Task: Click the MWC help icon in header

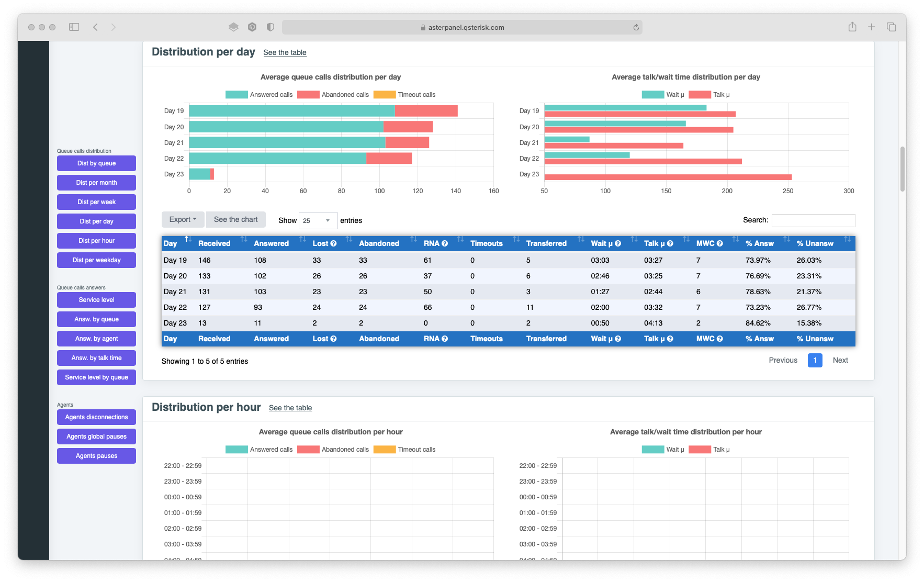Action: pyautogui.click(x=720, y=243)
